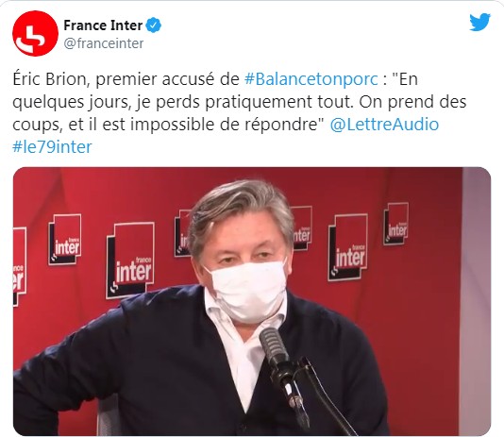Click the small inter logo at top right
This screenshot has width=504, height=437.
tap(396, 224)
